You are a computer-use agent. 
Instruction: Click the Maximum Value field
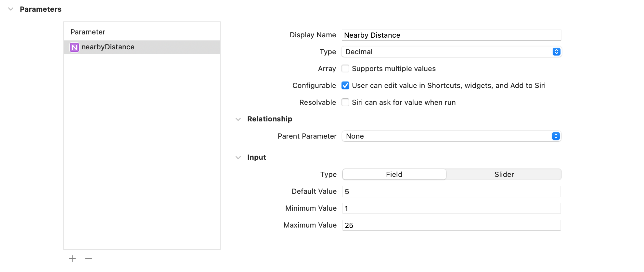pos(451,225)
